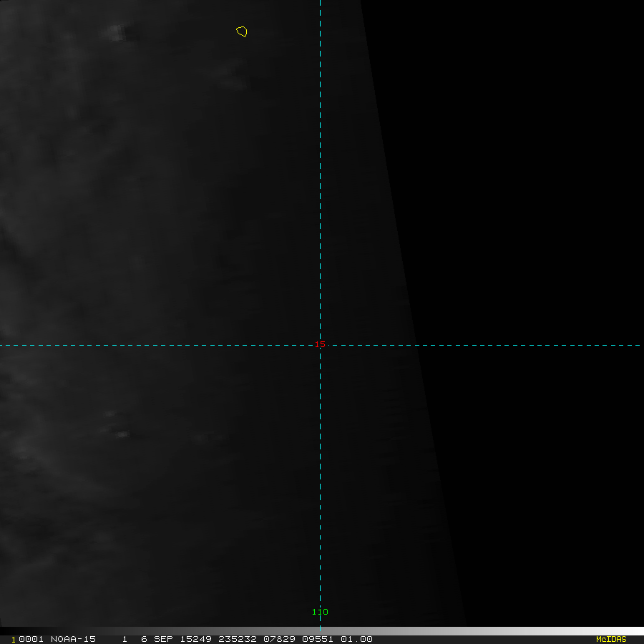
Task: Click the small cloud feature in lower left
Action: pyautogui.click(x=120, y=434)
